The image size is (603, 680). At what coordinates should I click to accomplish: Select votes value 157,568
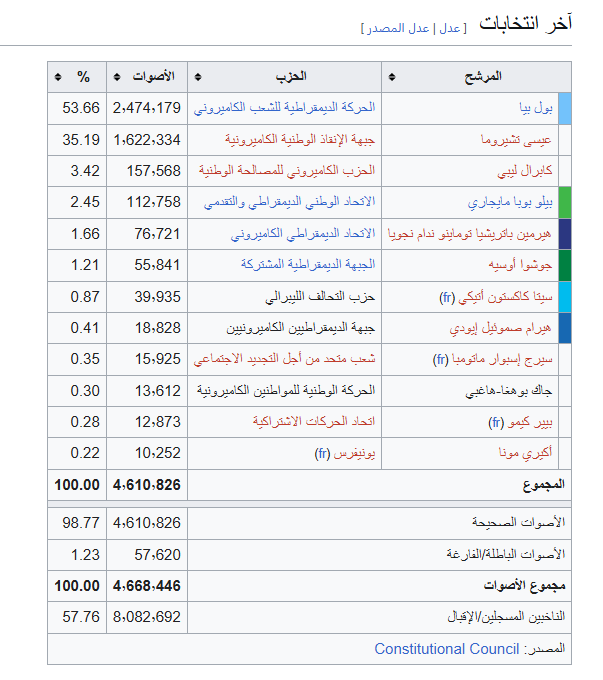tap(154, 171)
